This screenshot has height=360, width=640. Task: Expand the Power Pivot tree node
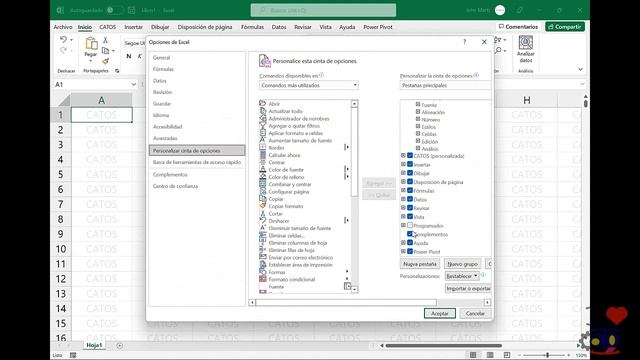[x=403, y=251]
